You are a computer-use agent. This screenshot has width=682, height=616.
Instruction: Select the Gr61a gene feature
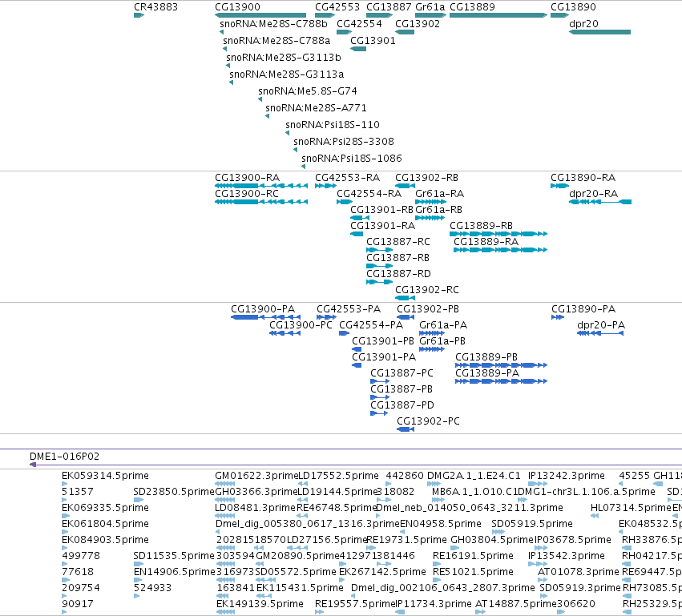[x=430, y=15]
